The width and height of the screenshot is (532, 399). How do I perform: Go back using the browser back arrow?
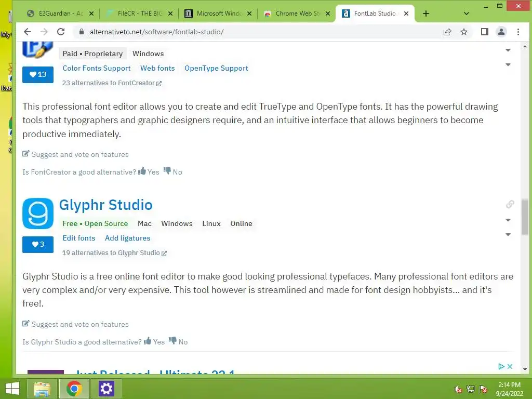click(x=28, y=32)
